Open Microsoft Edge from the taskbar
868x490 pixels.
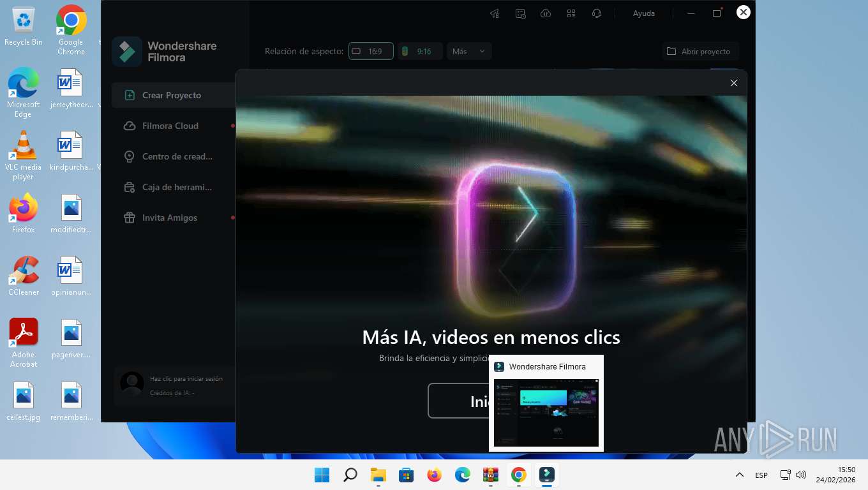coord(463,475)
